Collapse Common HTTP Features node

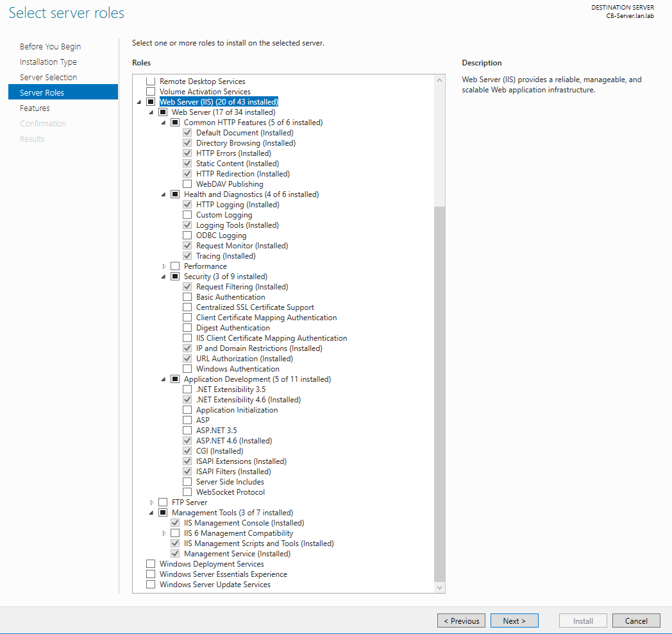click(164, 123)
